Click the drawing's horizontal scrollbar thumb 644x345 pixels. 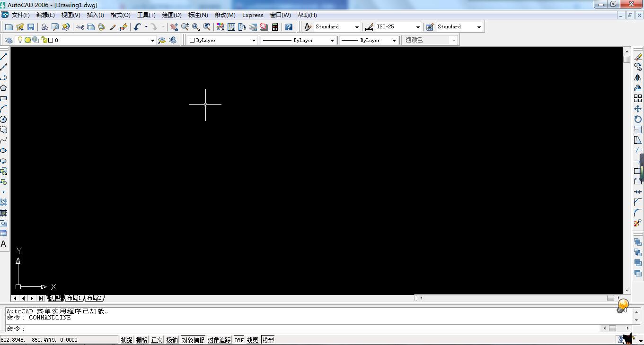click(x=610, y=298)
